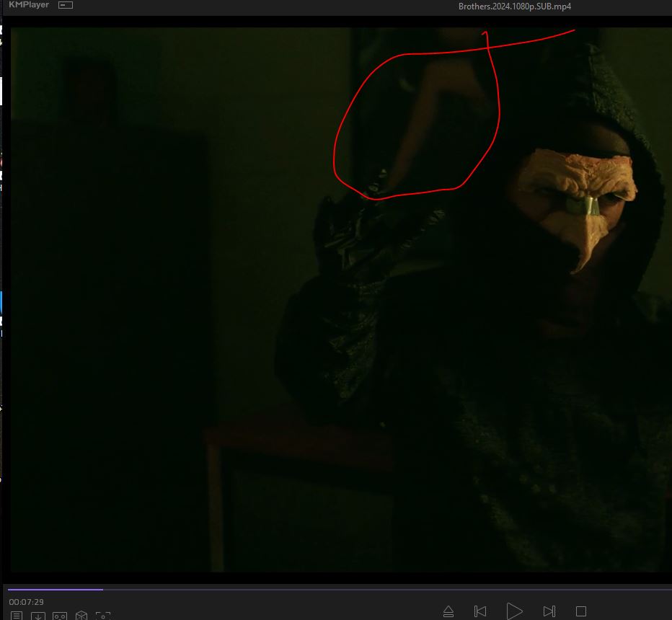
Task: Click the download icon in bottom toolbar
Action: pos(38,616)
